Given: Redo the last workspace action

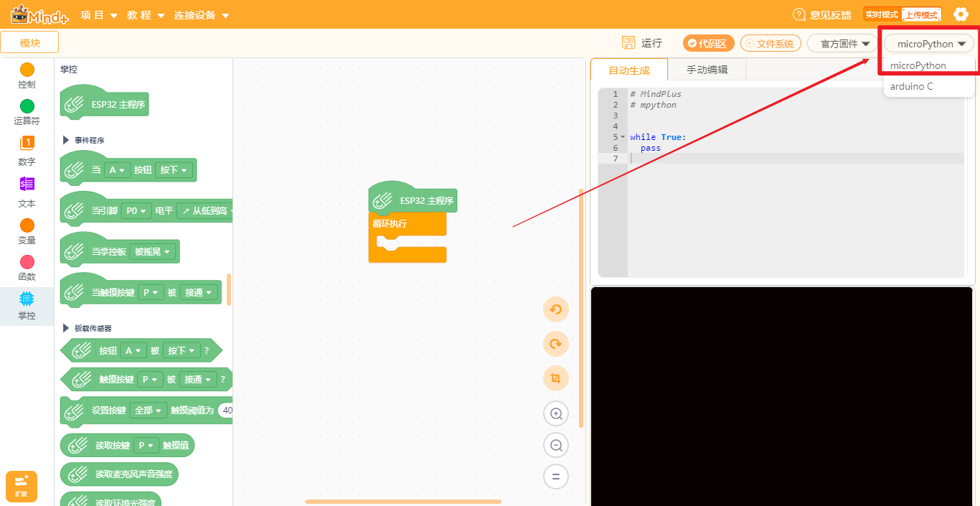Looking at the screenshot, I should point(555,344).
